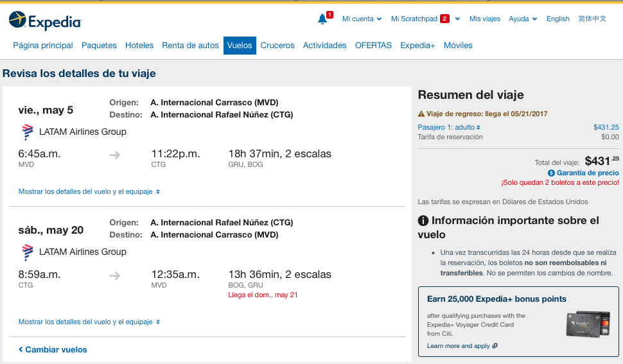The height and width of the screenshot is (364, 623).
Task: Expand the Scratchpad dropdown arrow
Action: [457, 19]
